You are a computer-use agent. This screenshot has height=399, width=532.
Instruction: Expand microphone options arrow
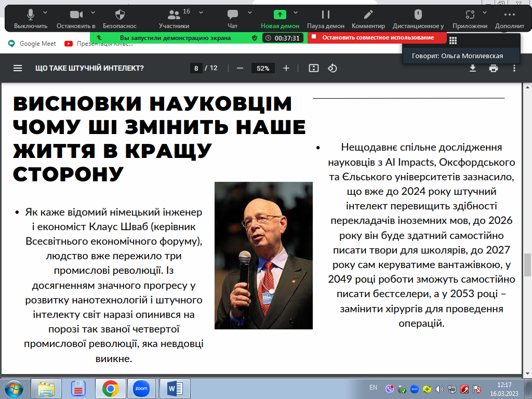(46, 12)
